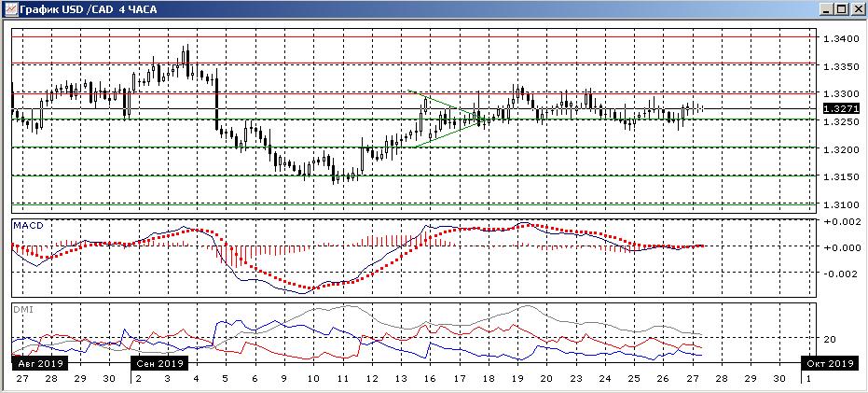Select the MACD indicator label
The image size is (868, 393).
[x=26, y=226]
